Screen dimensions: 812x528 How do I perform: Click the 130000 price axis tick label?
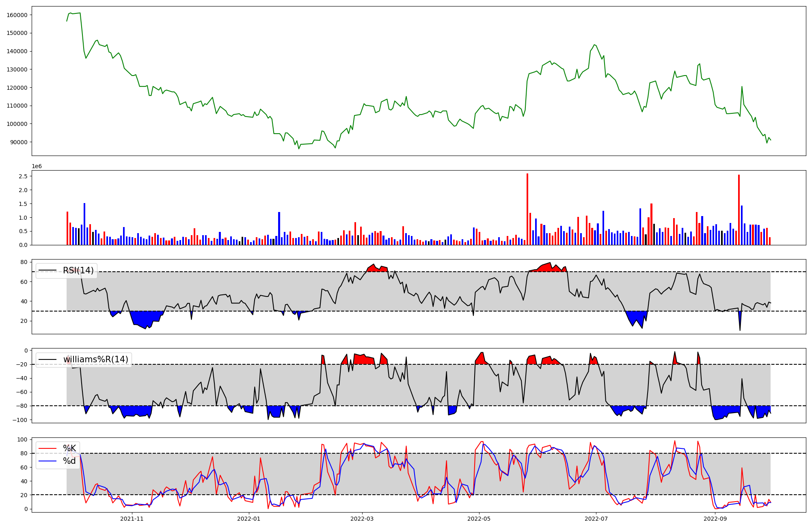click(x=17, y=69)
